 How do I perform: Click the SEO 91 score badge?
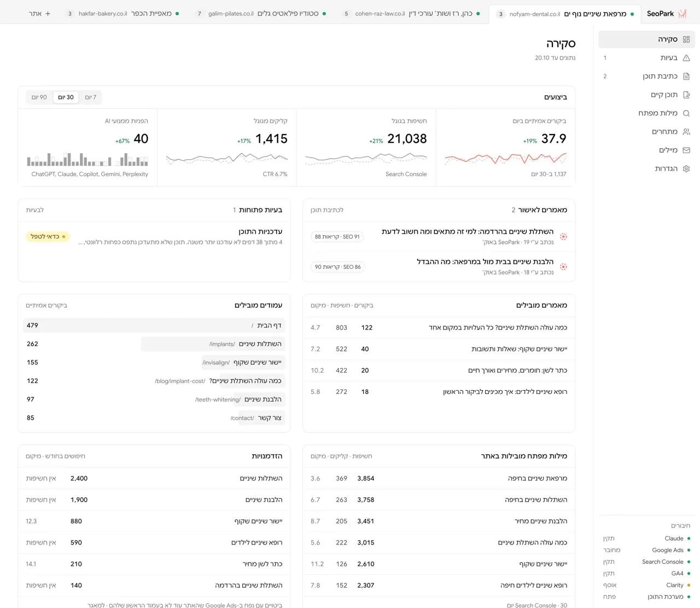[x=337, y=237]
